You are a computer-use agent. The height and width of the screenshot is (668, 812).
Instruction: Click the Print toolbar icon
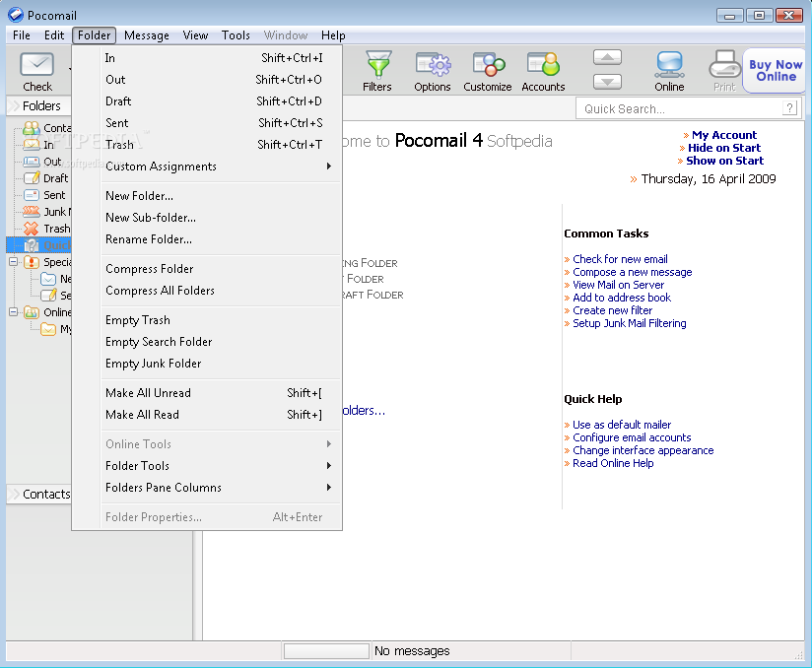(x=725, y=64)
